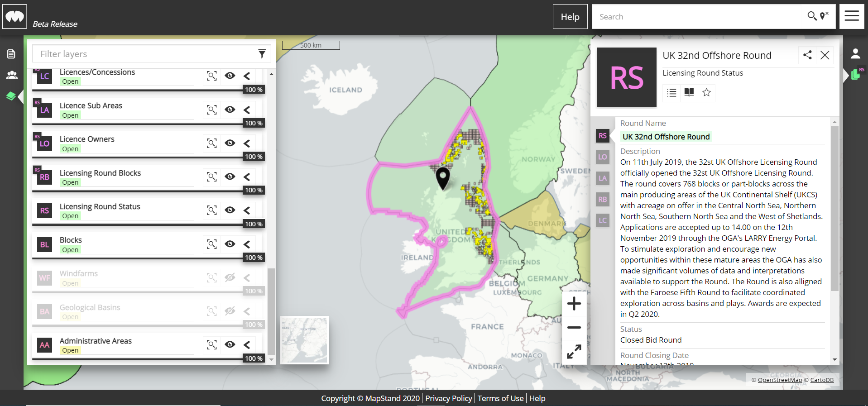Image resolution: width=868 pixels, height=406 pixels.
Task: Switch to LA tab in info panel
Action: coord(603,178)
